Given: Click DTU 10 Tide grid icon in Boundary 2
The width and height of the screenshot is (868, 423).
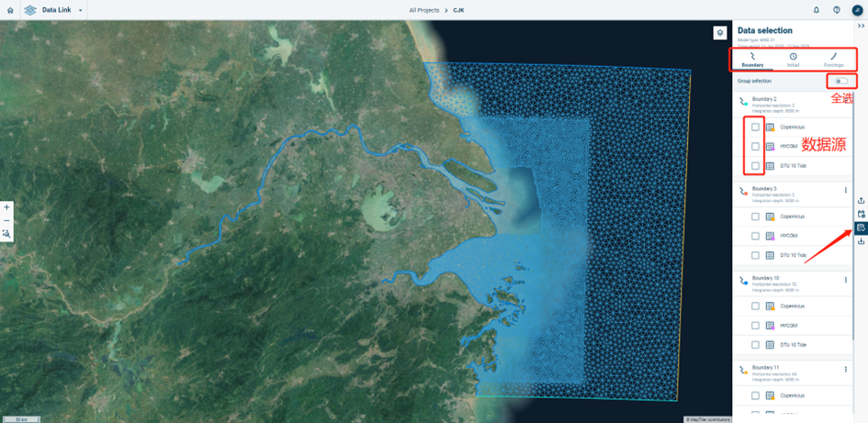Looking at the screenshot, I should pos(770,166).
